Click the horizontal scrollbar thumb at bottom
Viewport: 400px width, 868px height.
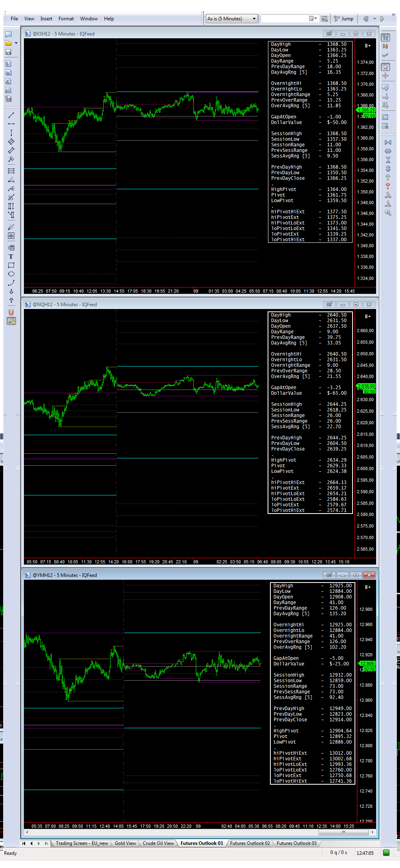coord(343,832)
